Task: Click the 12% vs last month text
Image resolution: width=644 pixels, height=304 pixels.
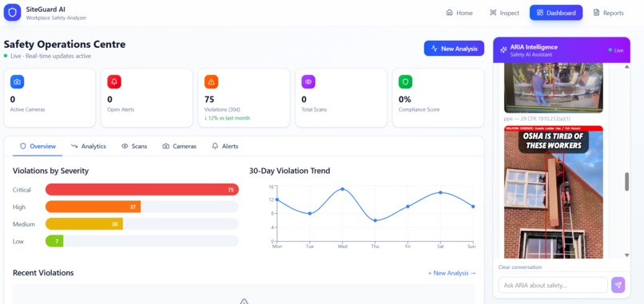Action: tap(227, 118)
